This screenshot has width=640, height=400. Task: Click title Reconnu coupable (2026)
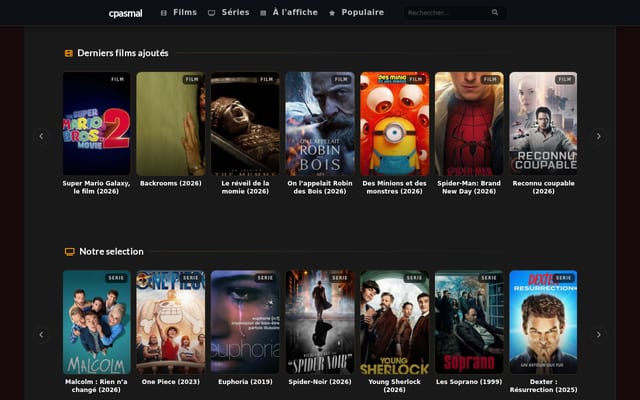[x=543, y=187]
